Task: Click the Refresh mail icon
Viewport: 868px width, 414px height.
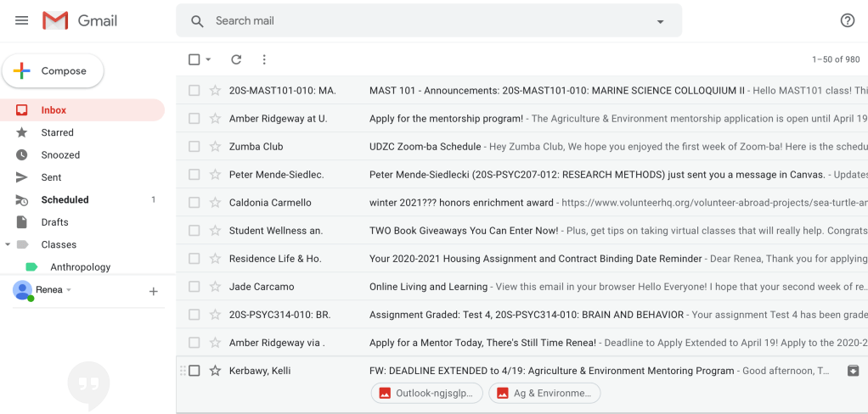Action: (236, 59)
